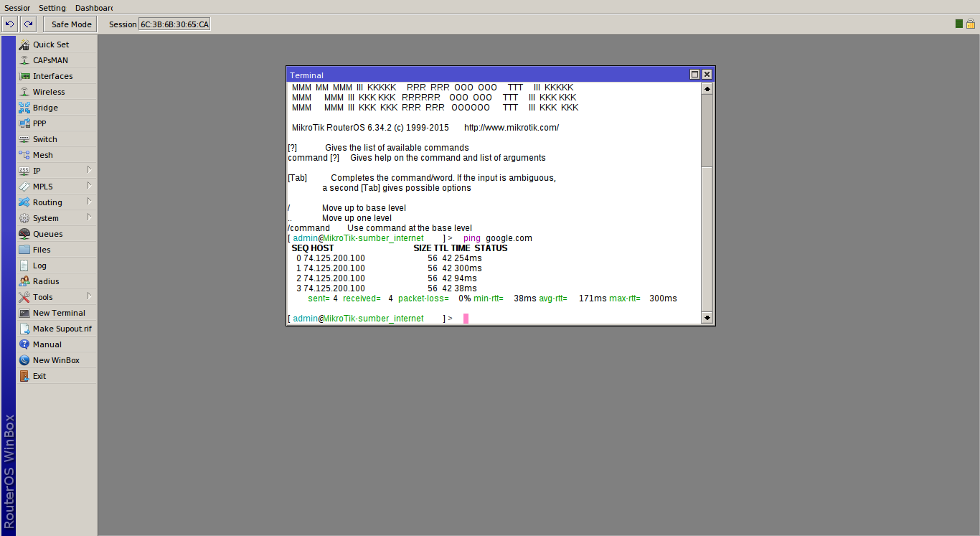Expand the Routing submenu arrow

(90, 202)
